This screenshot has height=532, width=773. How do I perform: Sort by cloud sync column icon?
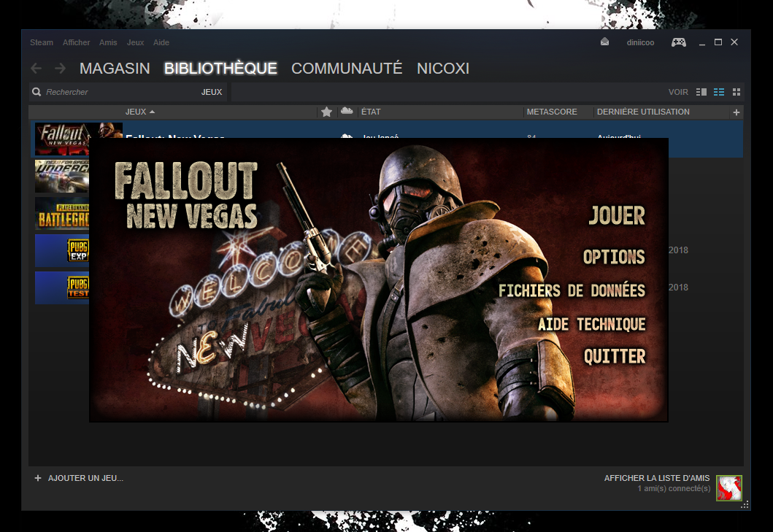click(347, 112)
